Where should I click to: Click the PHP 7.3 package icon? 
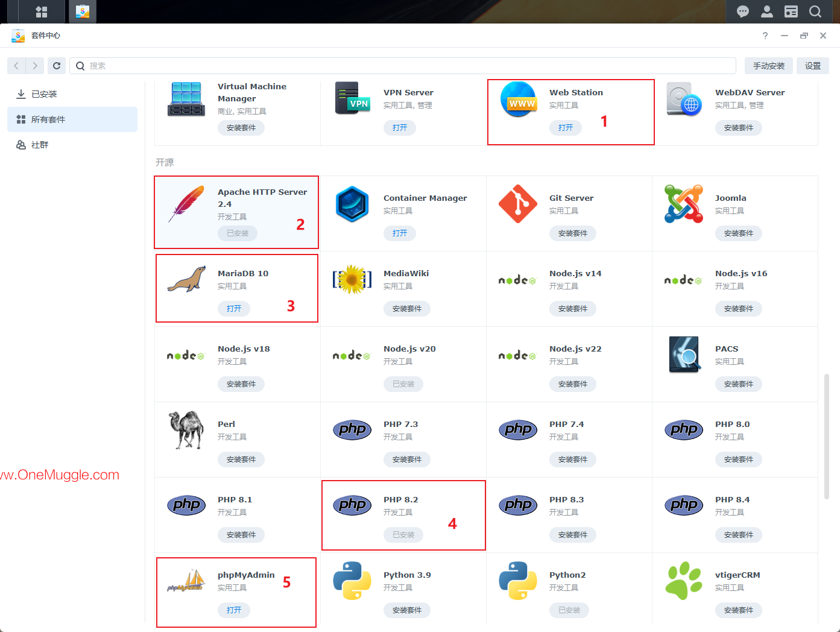(x=352, y=430)
